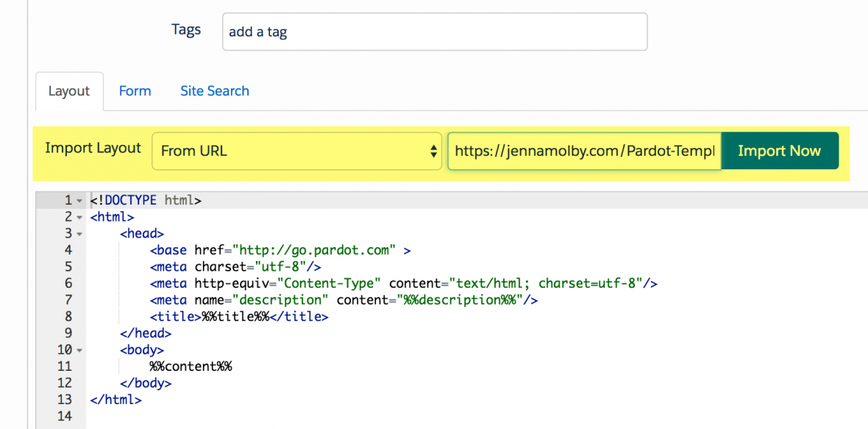This screenshot has width=868, height=429.
Task: Place cursor in the base href code line
Action: pos(280,250)
